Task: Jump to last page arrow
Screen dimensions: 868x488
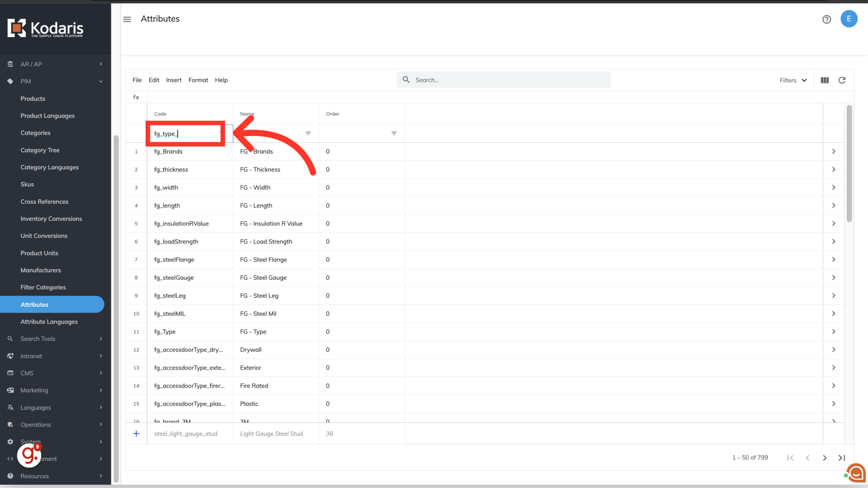Action: click(x=842, y=458)
